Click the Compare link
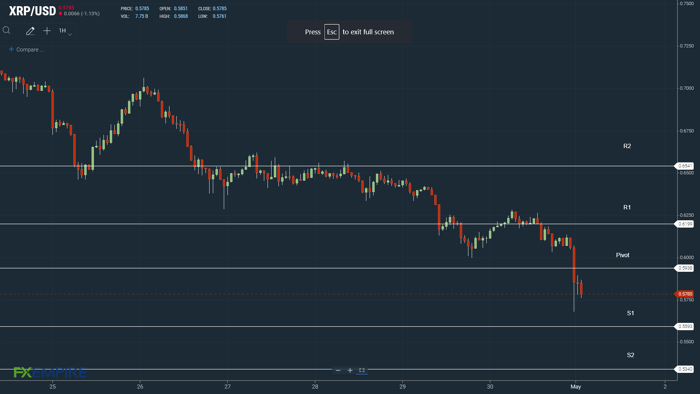 pos(26,50)
